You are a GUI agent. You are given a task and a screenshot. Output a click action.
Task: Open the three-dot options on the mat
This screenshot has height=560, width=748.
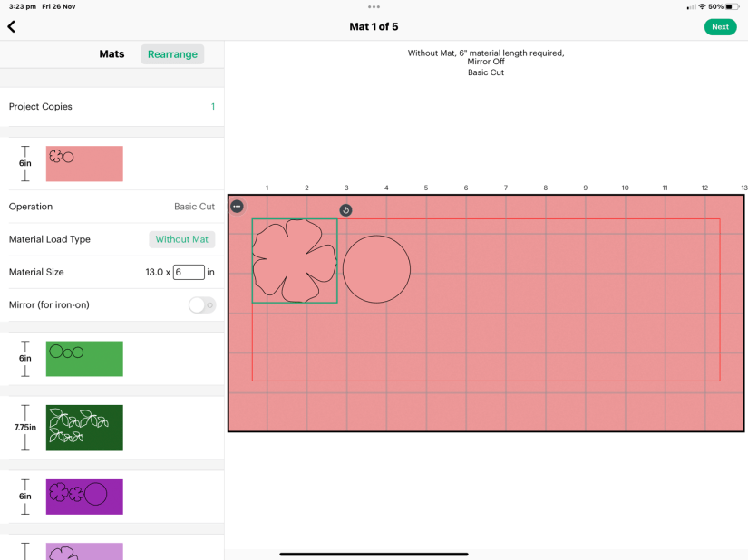(237, 207)
